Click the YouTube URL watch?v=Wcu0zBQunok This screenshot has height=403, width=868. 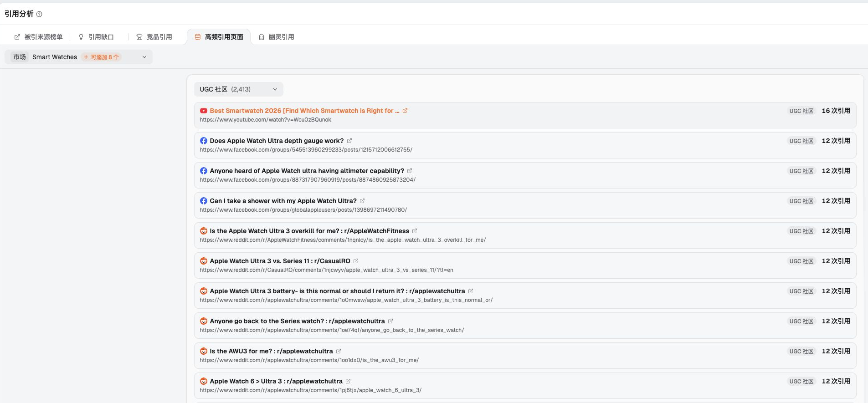coord(265,120)
